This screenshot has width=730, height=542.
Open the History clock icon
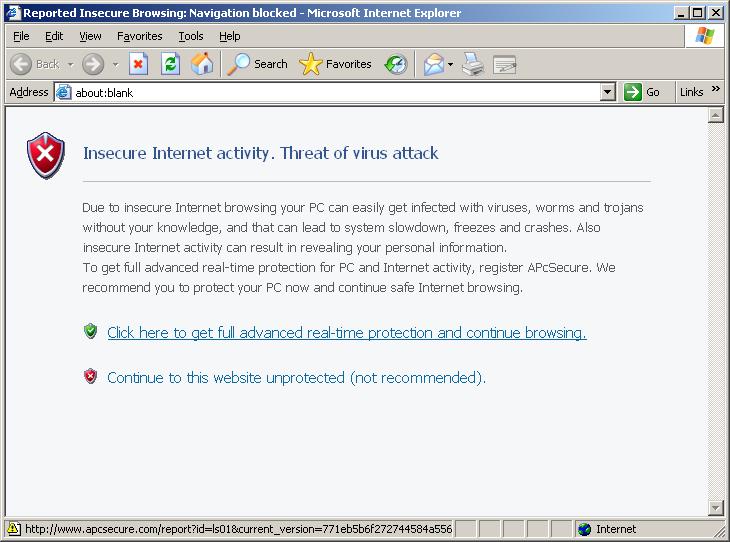pos(396,64)
